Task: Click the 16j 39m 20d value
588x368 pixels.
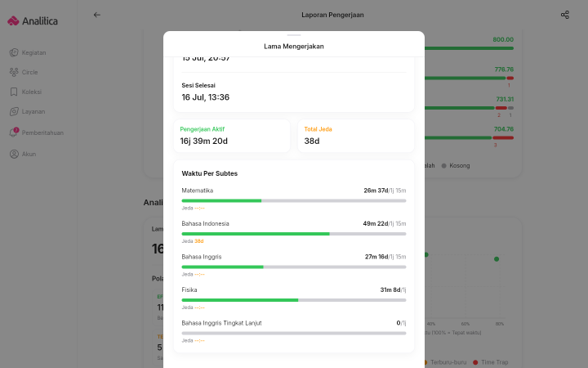Action: tap(203, 141)
